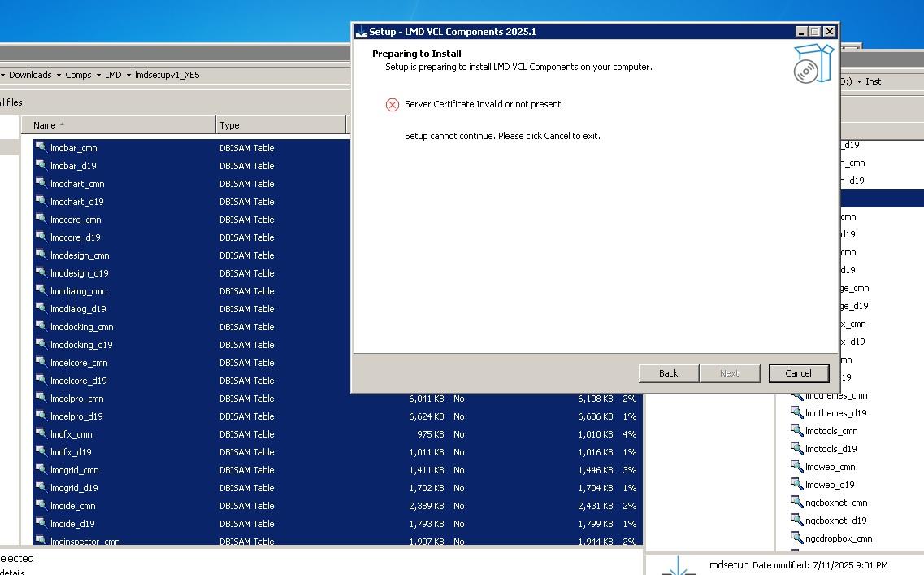Click the lmdbar_d19 file icon
This screenshot has height=575, width=924.
click(41, 164)
